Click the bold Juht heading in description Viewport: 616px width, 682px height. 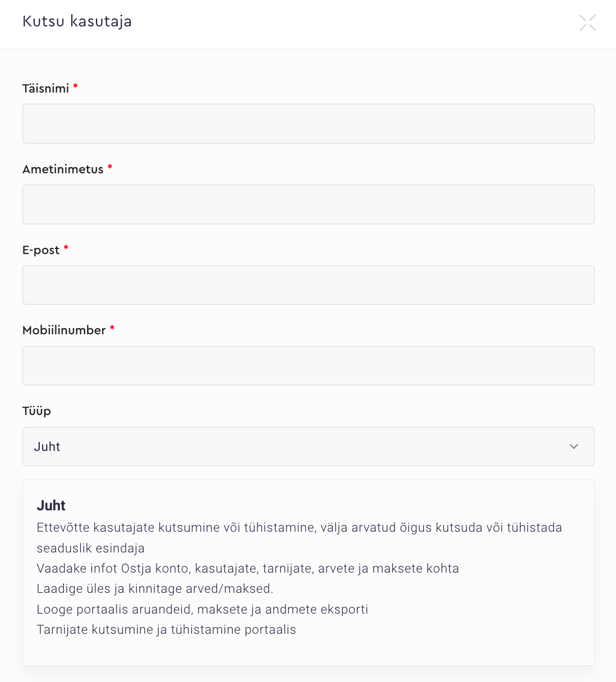tap(51, 505)
